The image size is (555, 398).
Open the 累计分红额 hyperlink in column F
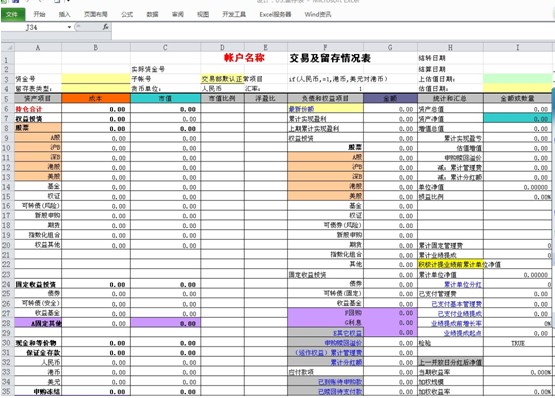click(x=346, y=362)
